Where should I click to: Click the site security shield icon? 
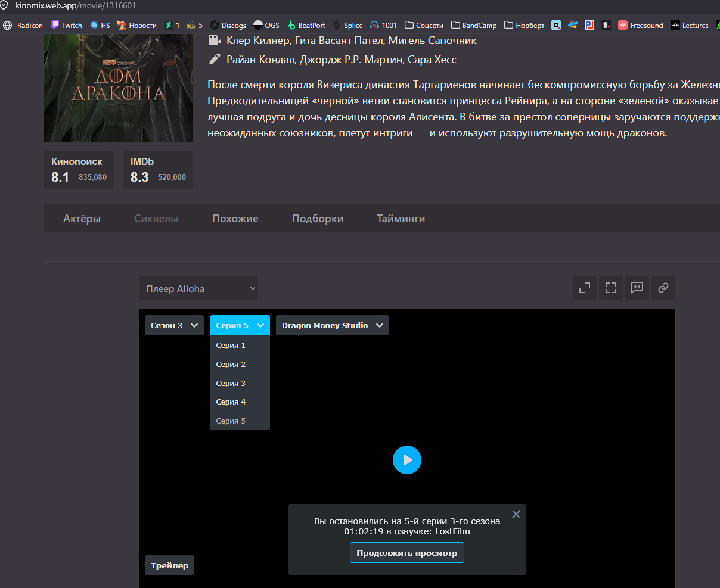click(5, 5)
